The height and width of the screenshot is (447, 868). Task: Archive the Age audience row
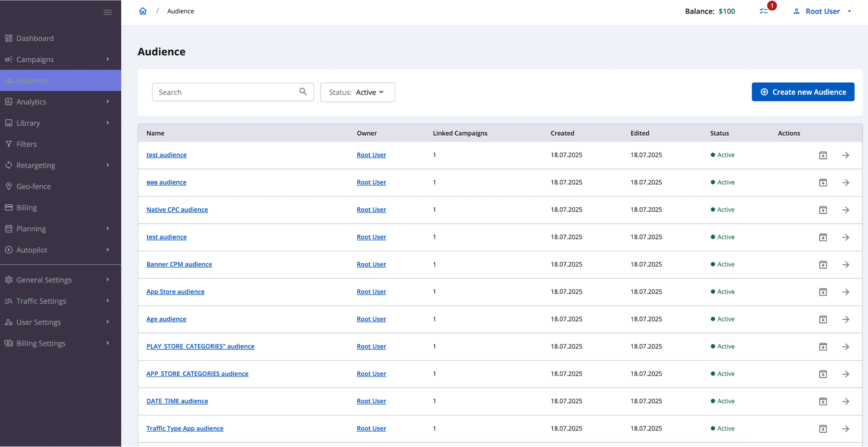point(823,319)
